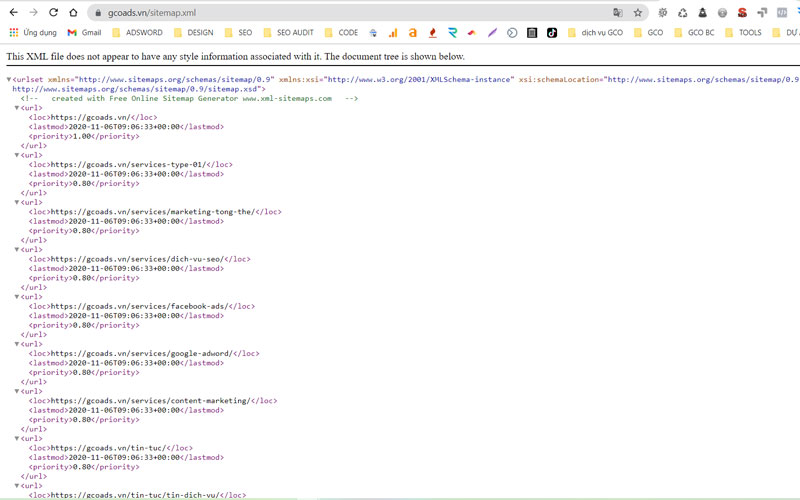This screenshot has width=800, height=500.
Task: Open the DESIGN bookmark folder
Action: click(x=193, y=32)
